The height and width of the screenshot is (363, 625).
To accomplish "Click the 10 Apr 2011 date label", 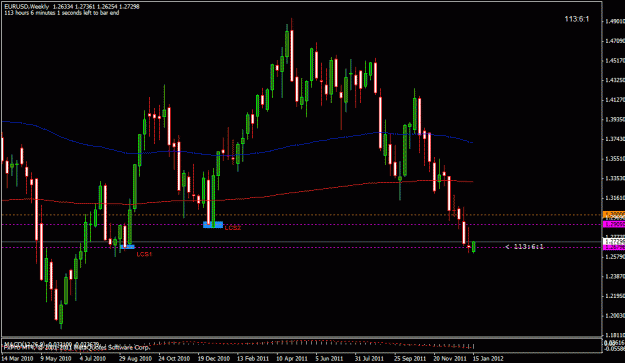I will 292,358.
